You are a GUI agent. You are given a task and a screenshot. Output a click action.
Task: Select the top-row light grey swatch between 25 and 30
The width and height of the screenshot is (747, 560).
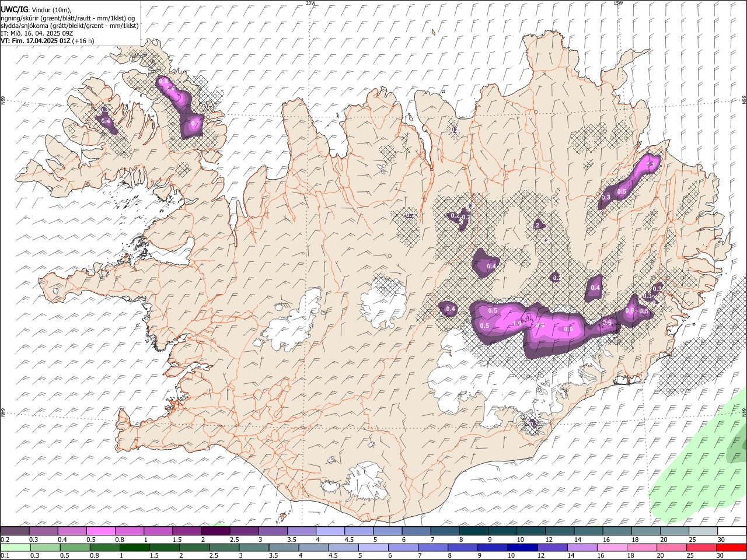point(703,531)
